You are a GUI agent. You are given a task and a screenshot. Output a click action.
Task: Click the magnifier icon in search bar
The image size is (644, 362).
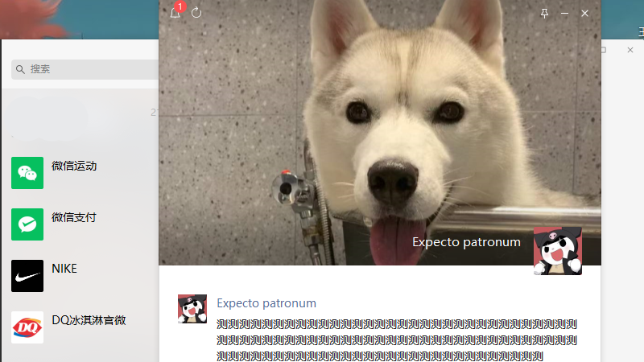coord(19,69)
